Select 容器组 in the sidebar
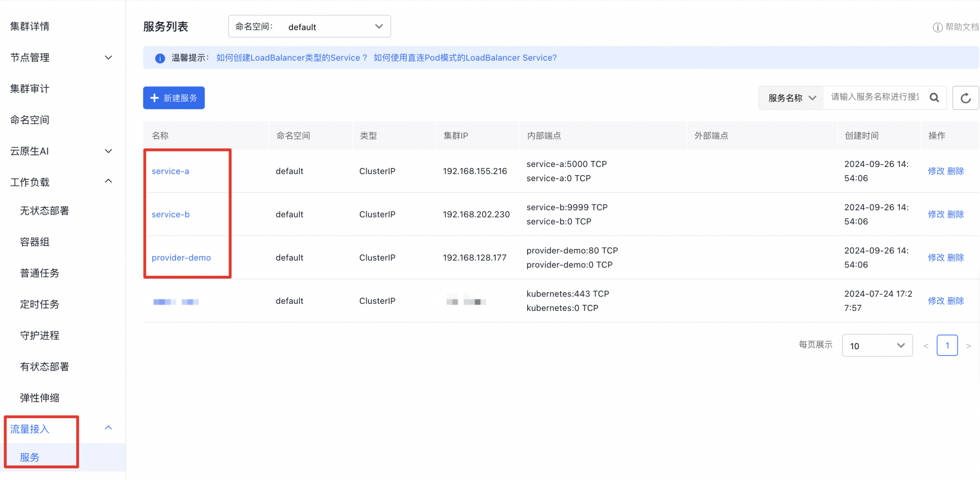This screenshot has width=980, height=480. [x=35, y=242]
